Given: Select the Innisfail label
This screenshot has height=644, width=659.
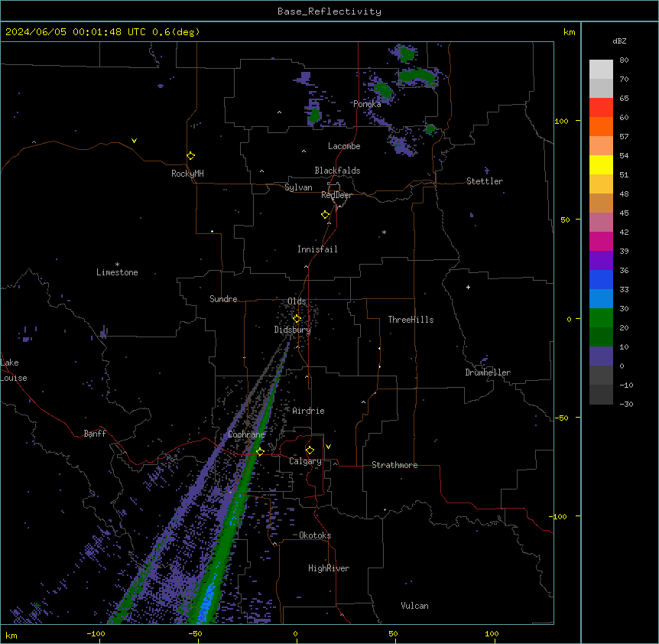Looking at the screenshot, I should click(317, 249).
